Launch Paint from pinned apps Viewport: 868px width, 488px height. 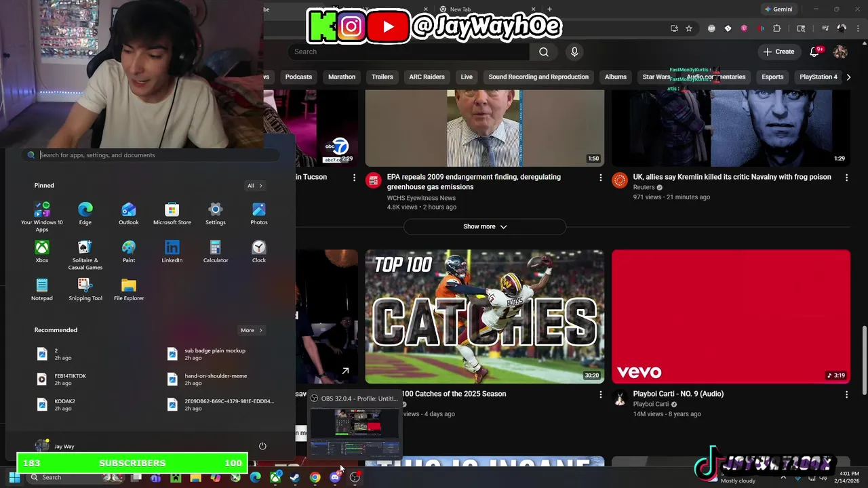[129, 251]
